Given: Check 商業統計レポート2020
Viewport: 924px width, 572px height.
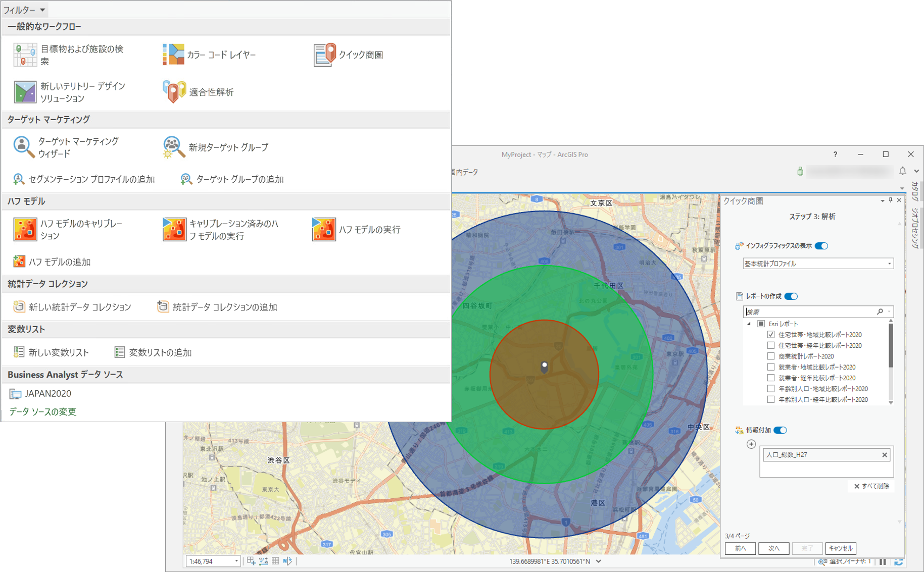Looking at the screenshot, I should point(771,356).
